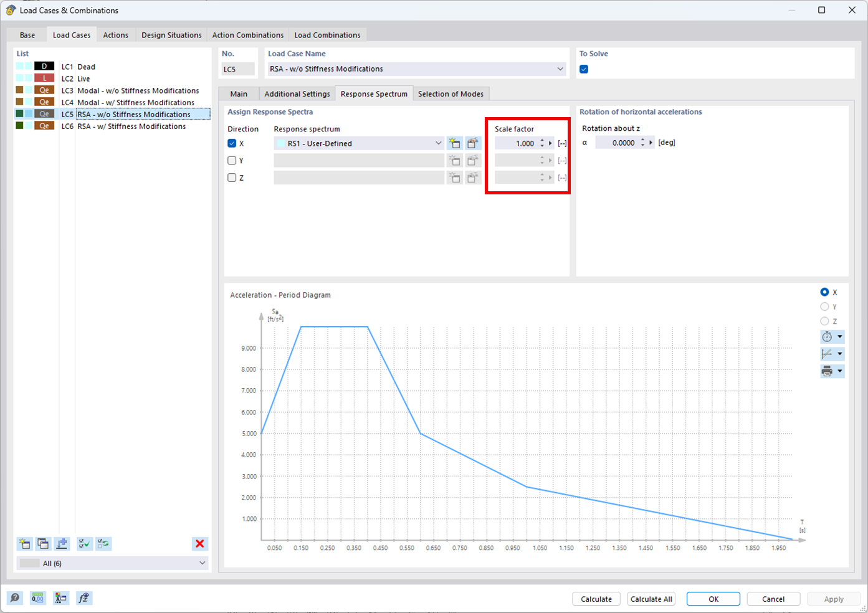Image resolution: width=868 pixels, height=613 pixels.
Task: Open the units and decimal places settings
Action: pos(37,598)
